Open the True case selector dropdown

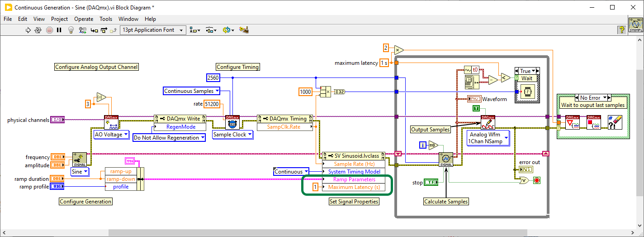click(527, 71)
